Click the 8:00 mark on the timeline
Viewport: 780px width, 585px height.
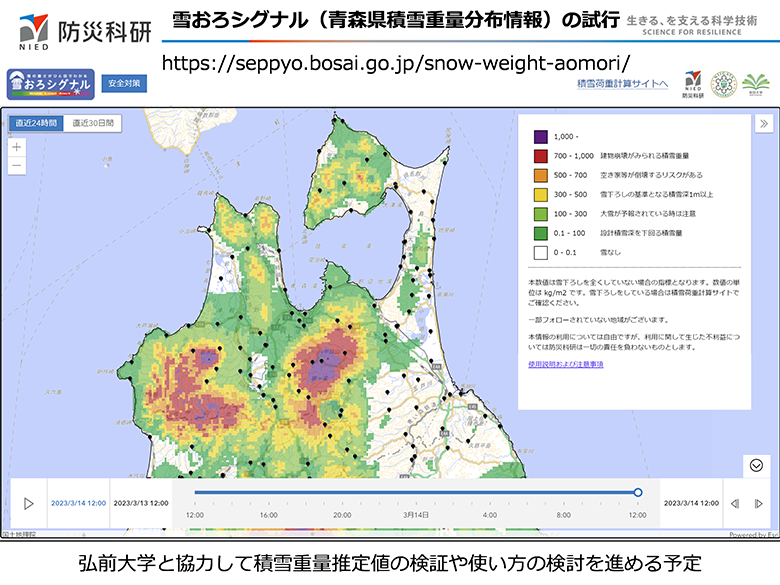pyautogui.click(x=564, y=515)
